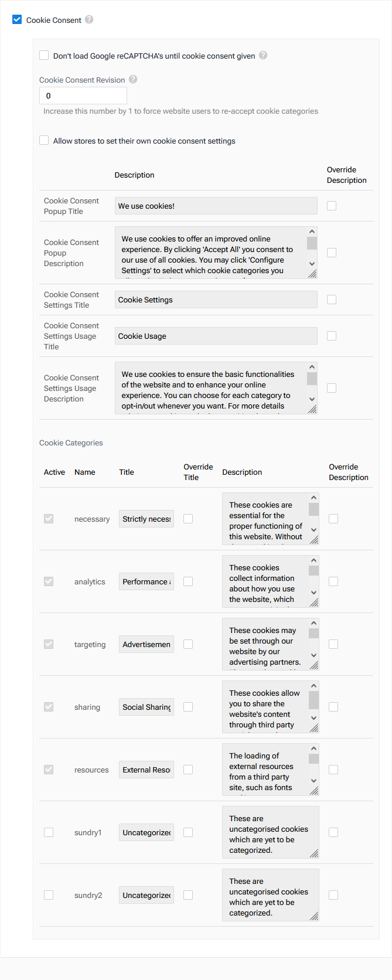Enable Override Title for the necessary category

pyautogui.click(x=188, y=519)
